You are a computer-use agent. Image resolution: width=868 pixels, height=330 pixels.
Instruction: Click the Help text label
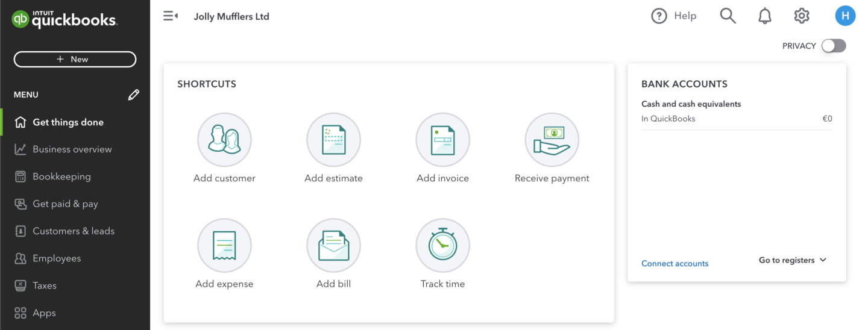click(685, 16)
